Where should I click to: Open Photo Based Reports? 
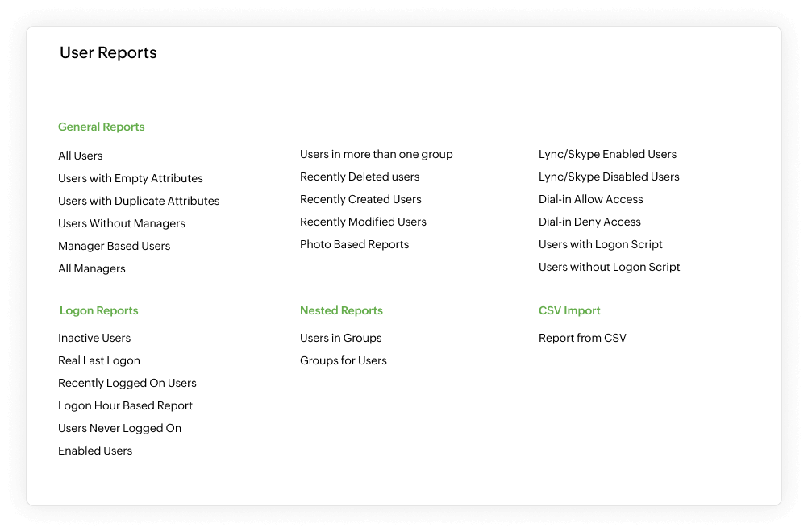point(354,244)
